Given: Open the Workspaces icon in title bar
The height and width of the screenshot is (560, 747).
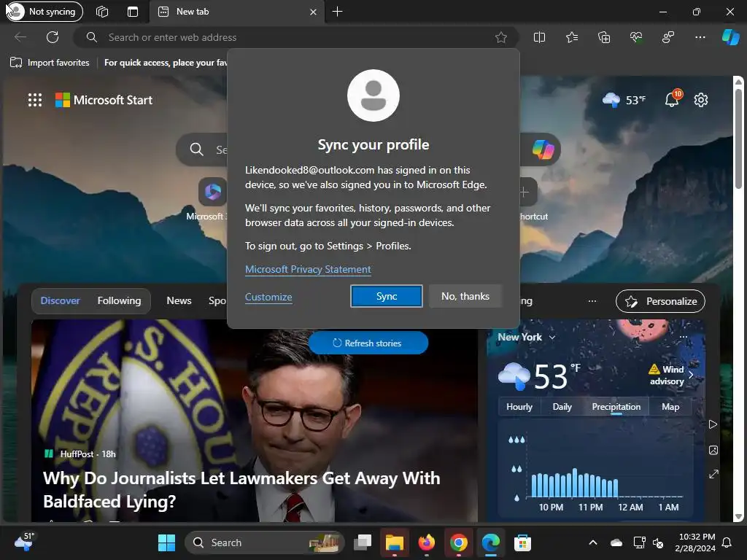Looking at the screenshot, I should (x=102, y=12).
